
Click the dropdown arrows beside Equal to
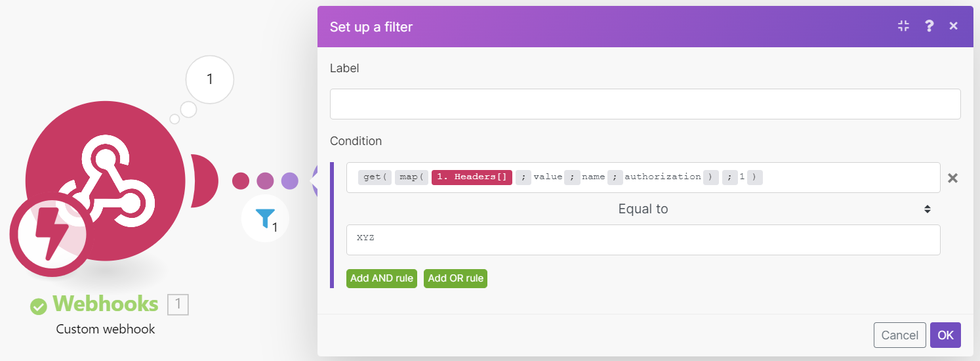tap(928, 209)
